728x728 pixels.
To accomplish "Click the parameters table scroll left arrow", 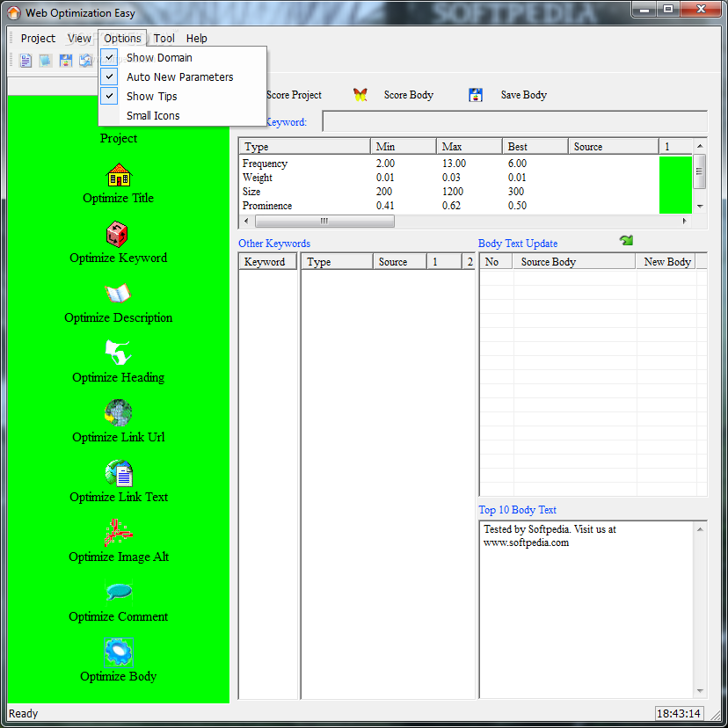I will [x=246, y=221].
